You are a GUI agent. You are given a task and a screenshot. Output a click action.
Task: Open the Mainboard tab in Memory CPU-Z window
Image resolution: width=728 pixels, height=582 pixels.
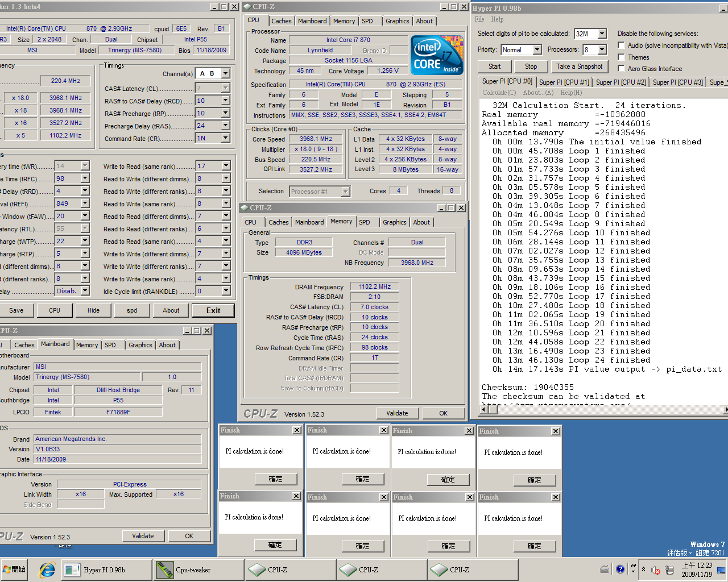point(309,222)
